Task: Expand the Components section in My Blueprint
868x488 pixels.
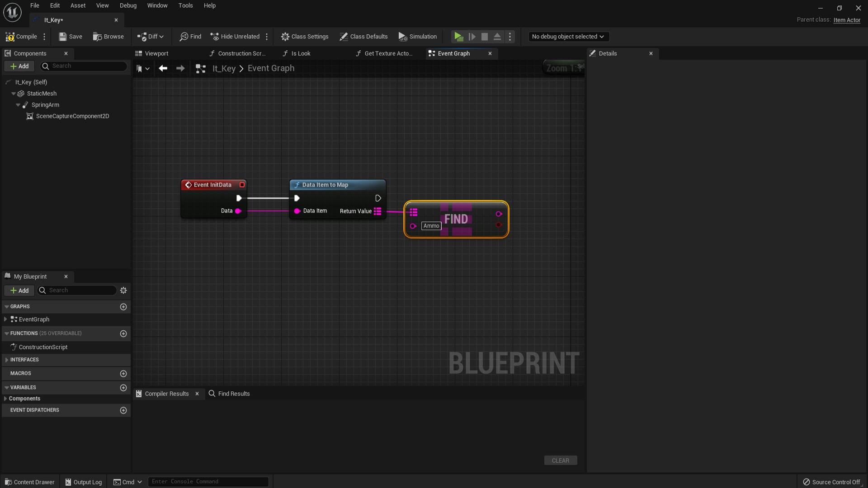Action: point(6,398)
